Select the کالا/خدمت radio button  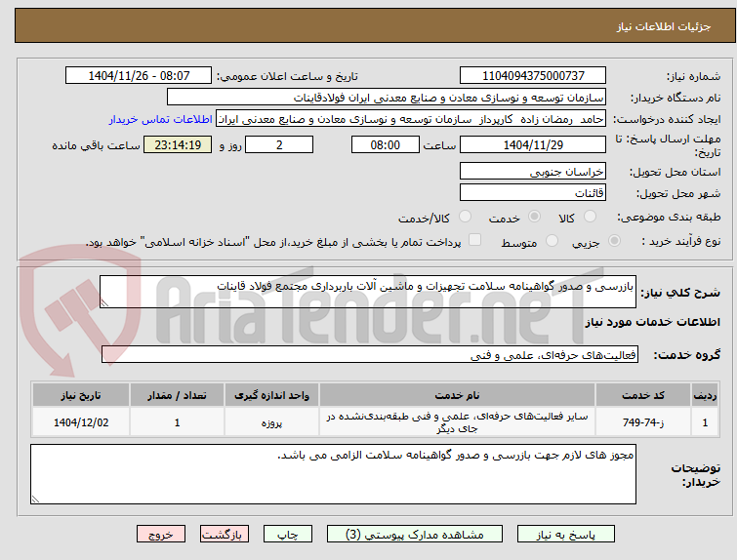(465, 217)
